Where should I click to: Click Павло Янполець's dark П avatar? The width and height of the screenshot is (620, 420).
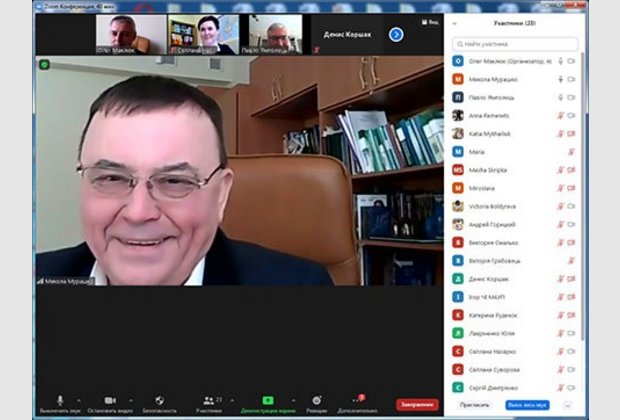point(458,98)
